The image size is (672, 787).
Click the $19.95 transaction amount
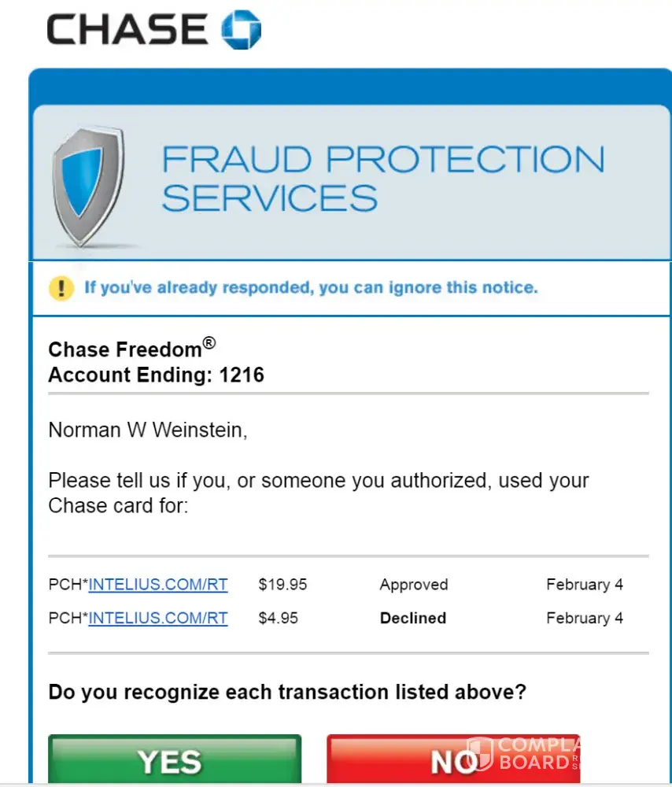coord(282,585)
